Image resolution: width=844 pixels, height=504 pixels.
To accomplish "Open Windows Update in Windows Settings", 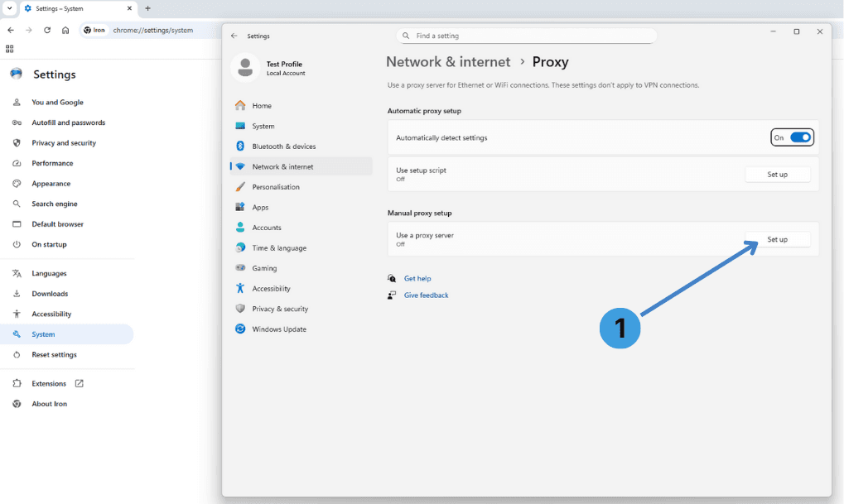I will pos(301,329).
